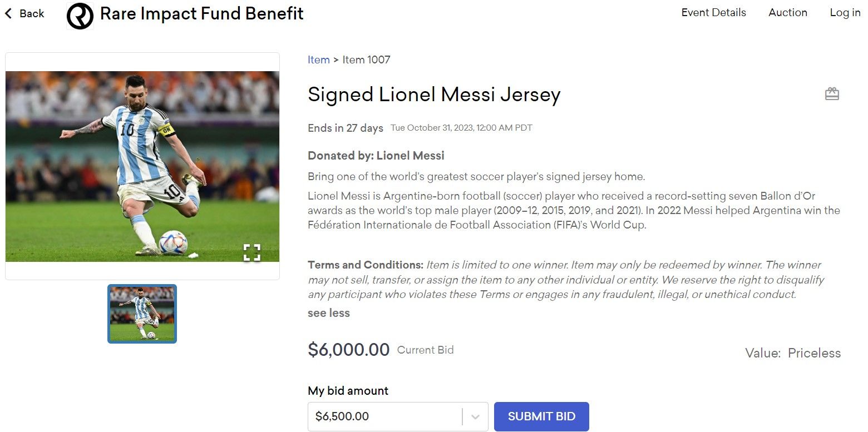This screenshot has height=432, width=868.
Task: Click the $6,000.00 Current Bid amount
Action: point(349,350)
